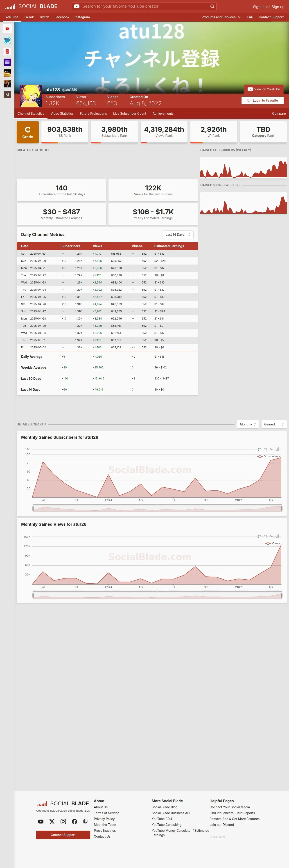Click the subscribers chart range slider handle
This screenshot has width=289, height=868.
click(33, 508)
